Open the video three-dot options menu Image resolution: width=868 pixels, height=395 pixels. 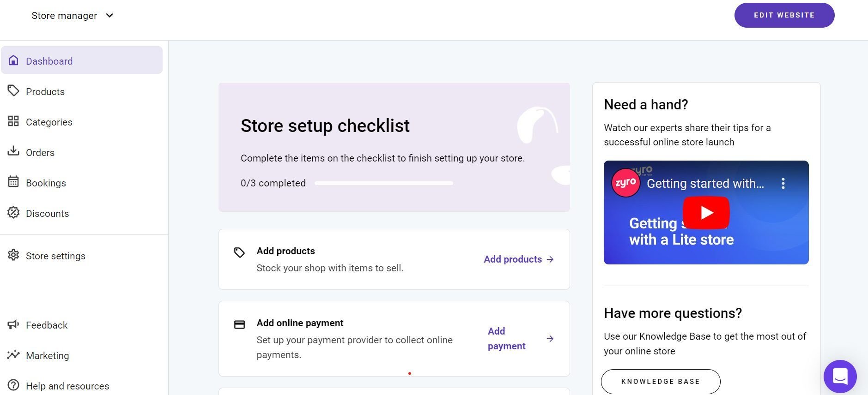coord(783,184)
